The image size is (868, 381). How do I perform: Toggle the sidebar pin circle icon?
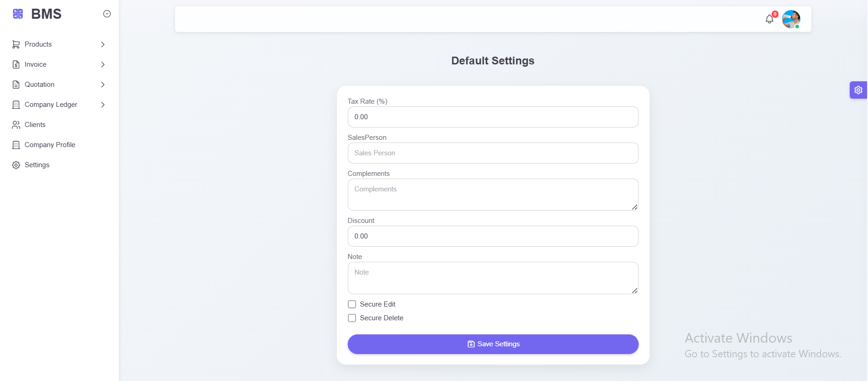coord(107,14)
